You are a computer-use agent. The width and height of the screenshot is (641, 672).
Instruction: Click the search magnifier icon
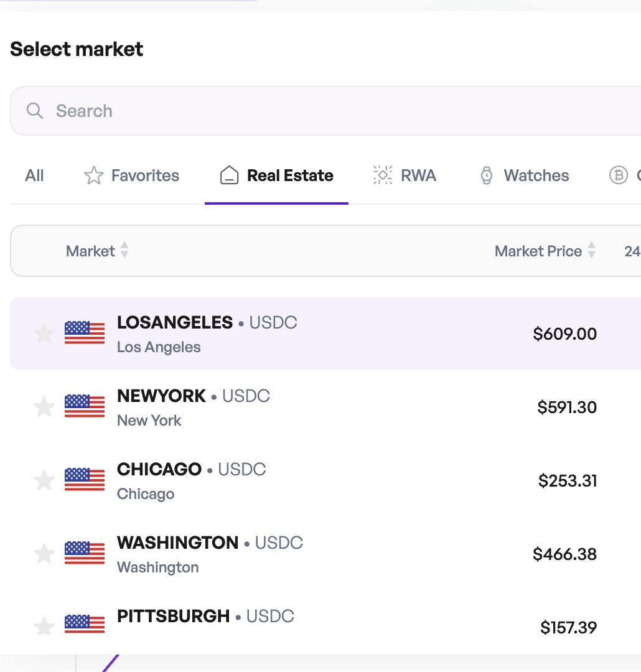point(35,111)
